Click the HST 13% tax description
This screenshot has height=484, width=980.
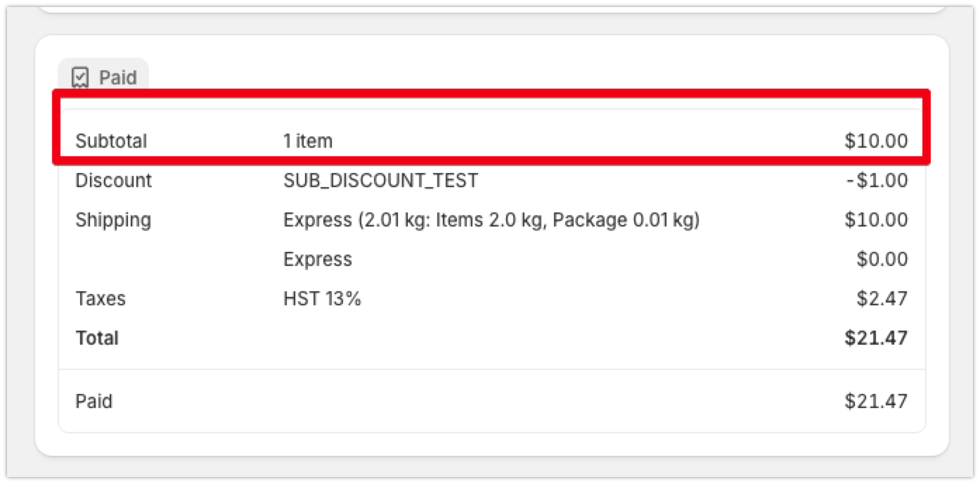click(x=322, y=299)
